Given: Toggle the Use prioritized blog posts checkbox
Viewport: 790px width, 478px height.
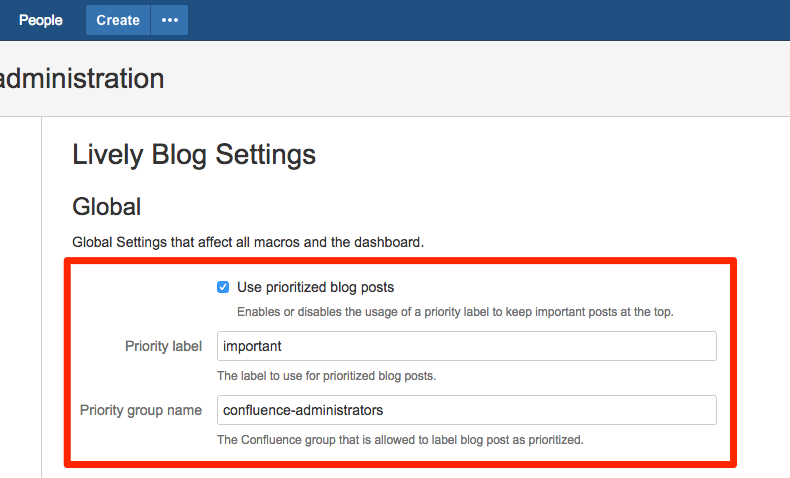Looking at the screenshot, I should (223, 287).
